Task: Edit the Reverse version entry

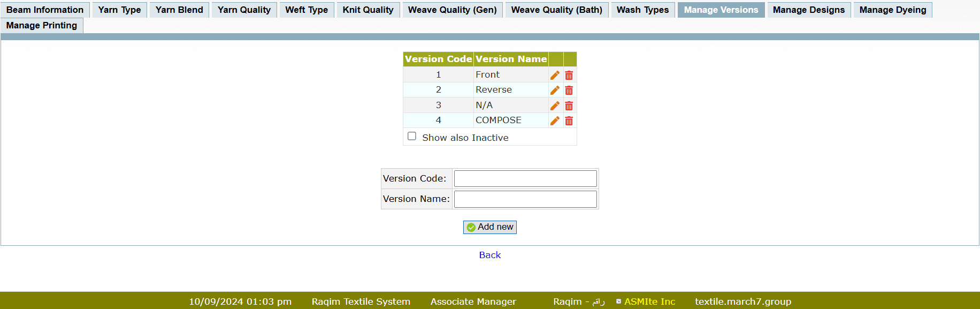Action: 555,90
